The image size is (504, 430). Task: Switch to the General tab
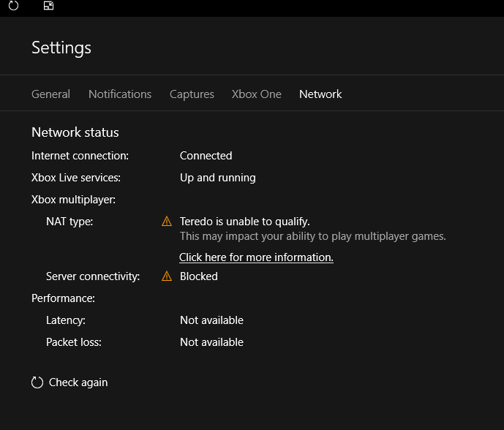click(x=50, y=94)
